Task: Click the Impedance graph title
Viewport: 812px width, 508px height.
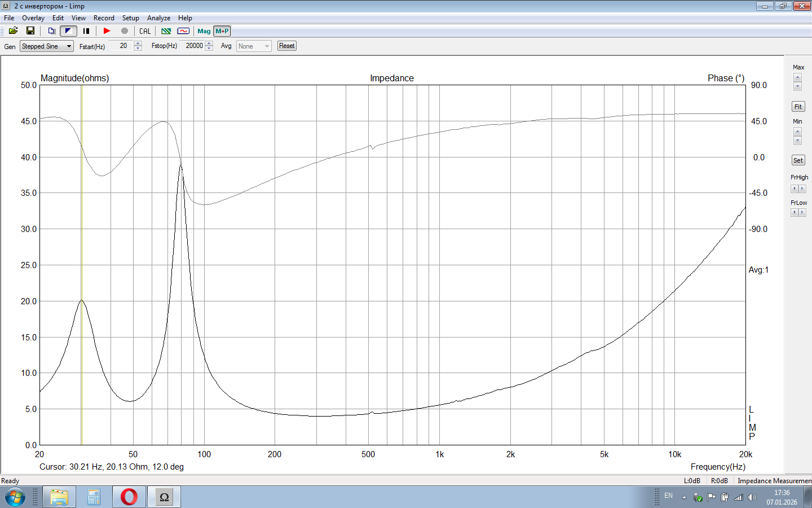Action: pyautogui.click(x=392, y=78)
